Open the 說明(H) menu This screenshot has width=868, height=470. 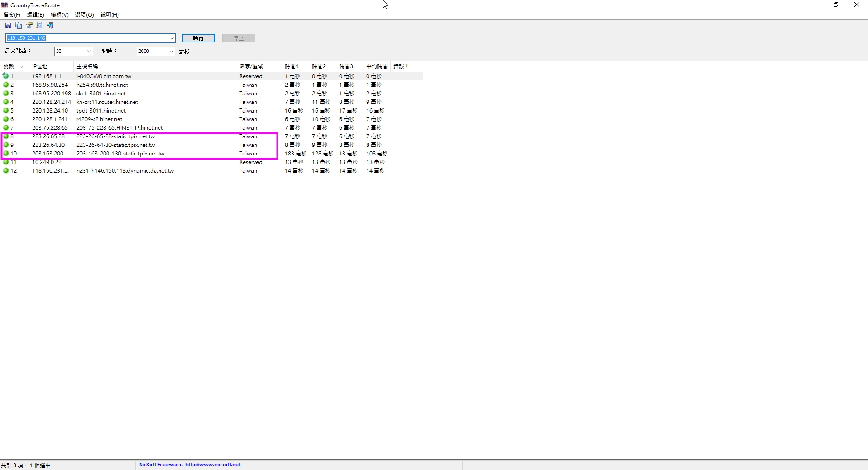click(x=109, y=15)
